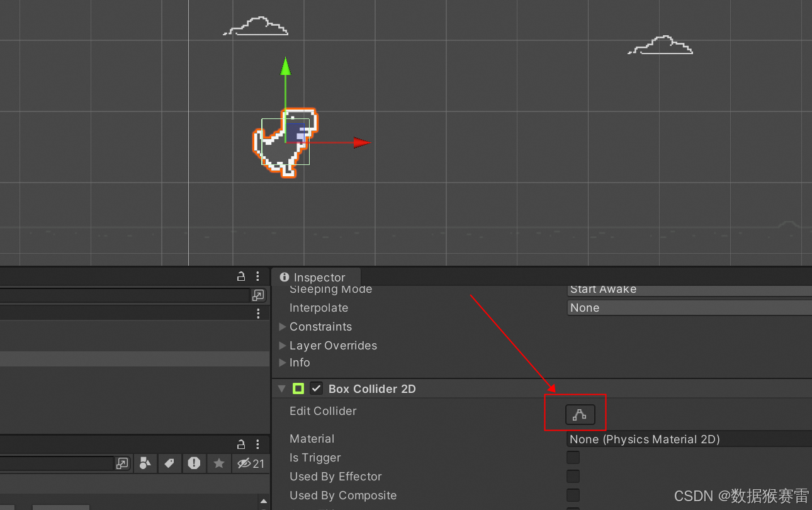The width and height of the screenshot is (812, 510).
Task: Open the Interpolate dropdown set to None
Action: (x=689, y=308)
